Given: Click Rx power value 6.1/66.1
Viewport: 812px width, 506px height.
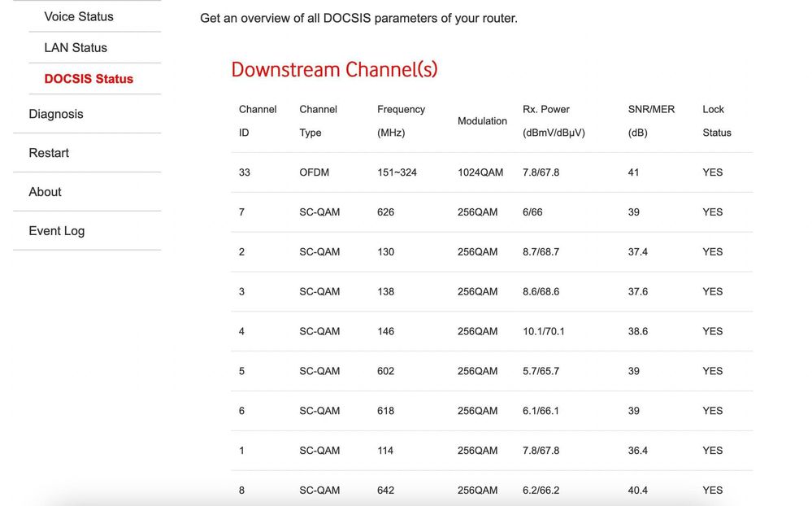Looking at the screenshot, I should pos(541,411).
